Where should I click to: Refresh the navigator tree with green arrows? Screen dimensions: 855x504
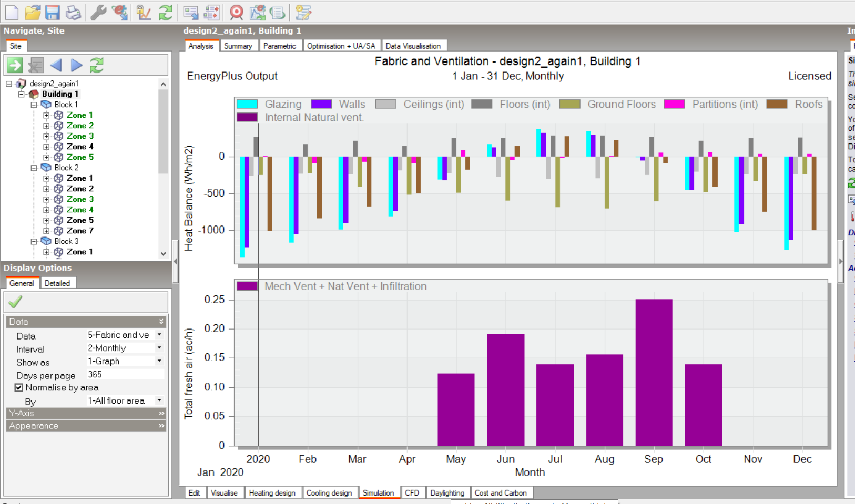pos(97,65)
